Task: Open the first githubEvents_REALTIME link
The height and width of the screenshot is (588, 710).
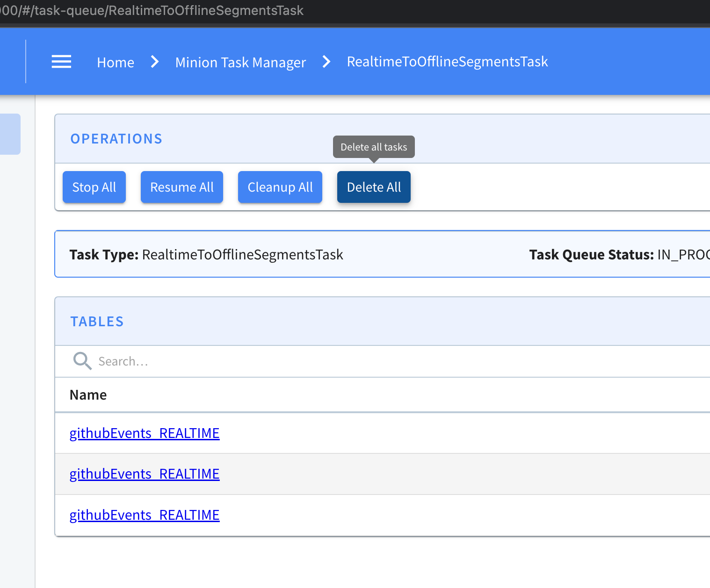Action: tap(145, 433)
